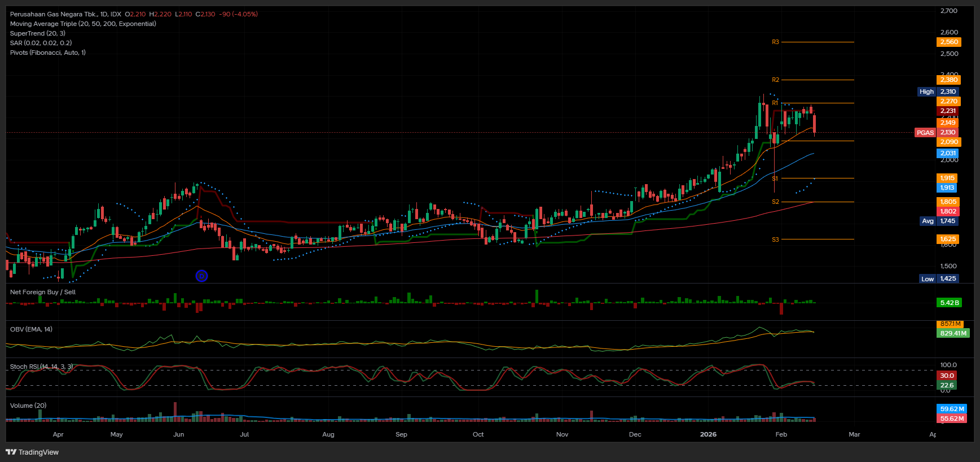Viewport: 980px width, 462px height.
Task: Select the Moving Average Triple indicator legend
Action: (83, 24)
